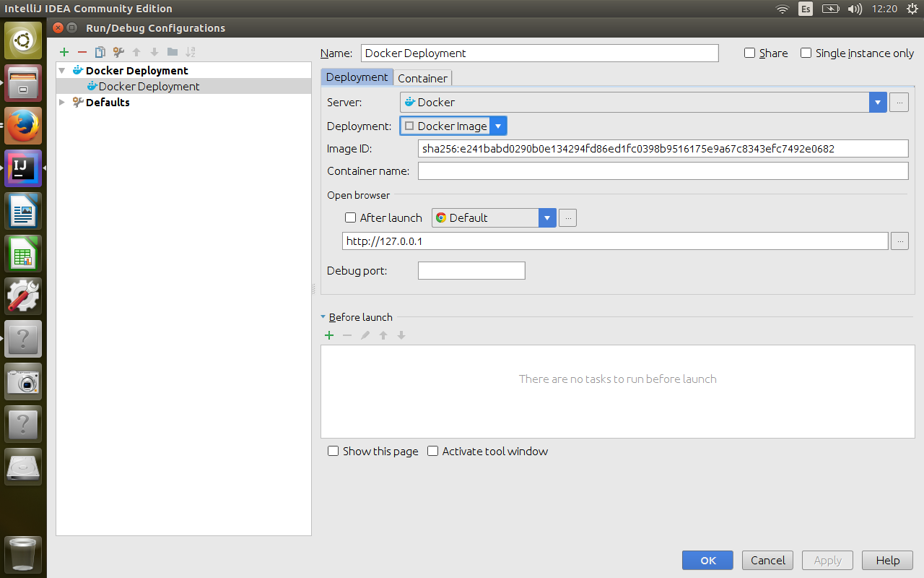
Task: Move Before launch task down
Action: coord(401,335)
